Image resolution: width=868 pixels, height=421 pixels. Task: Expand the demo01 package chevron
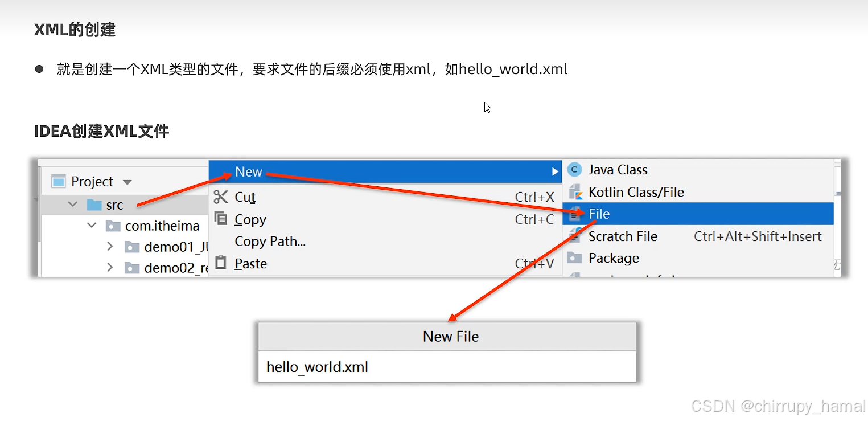coord(110,247)
